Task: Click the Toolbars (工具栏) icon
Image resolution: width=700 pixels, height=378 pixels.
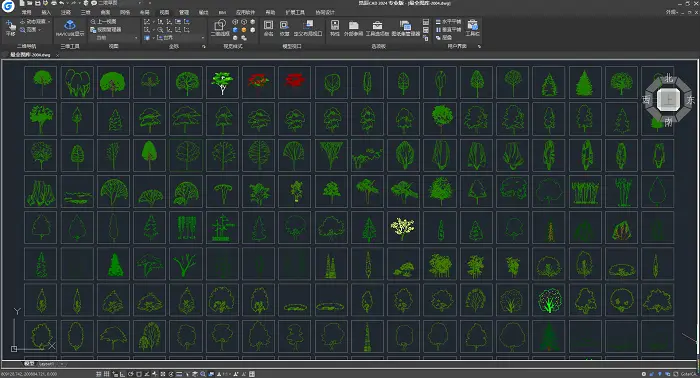Action: pos(472,28)
